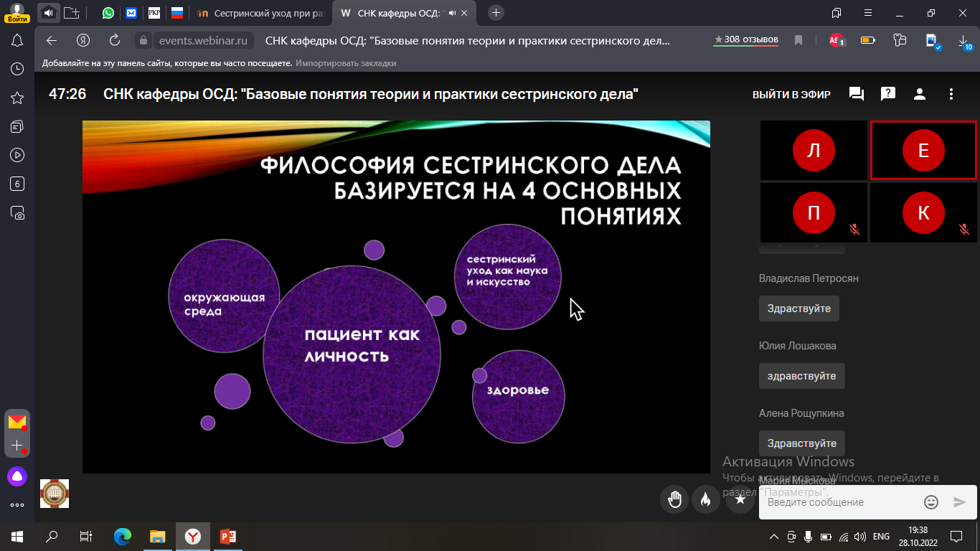Raise hand in the webinar
The height and width of the screenshot is (551, 980).
[x=674, y=499]
